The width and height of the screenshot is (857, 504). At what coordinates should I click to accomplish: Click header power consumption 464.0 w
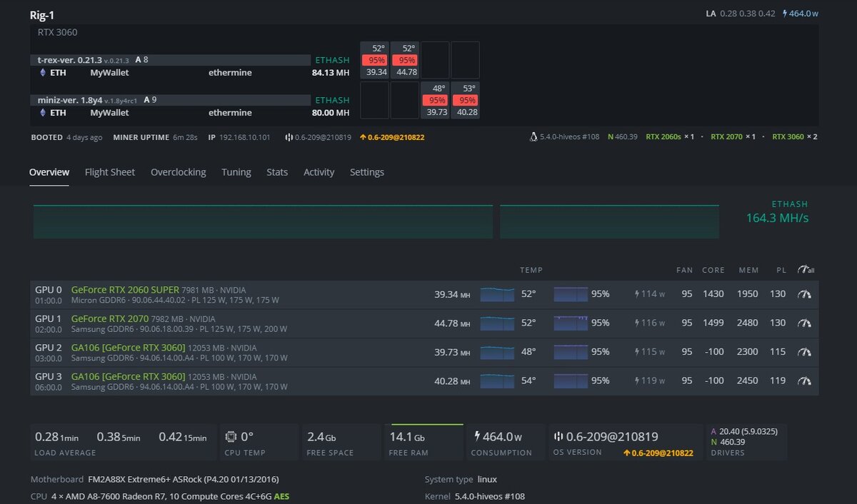pos(801,14)
